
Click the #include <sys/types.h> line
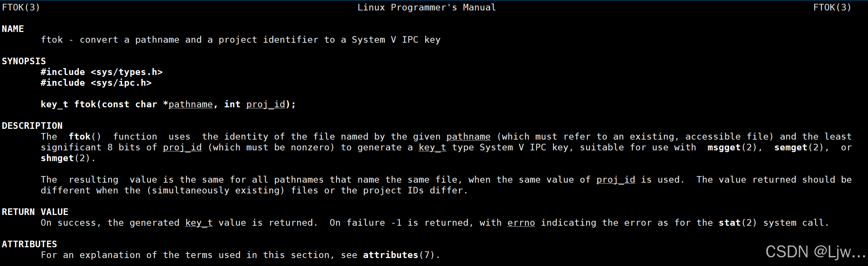(x=102, y=72)
